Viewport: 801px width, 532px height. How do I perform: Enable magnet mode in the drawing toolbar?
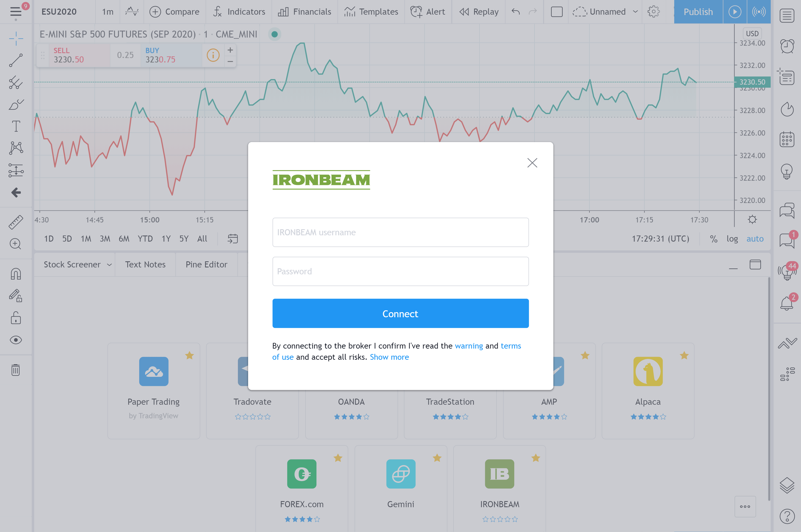click(x=16, y=274)
